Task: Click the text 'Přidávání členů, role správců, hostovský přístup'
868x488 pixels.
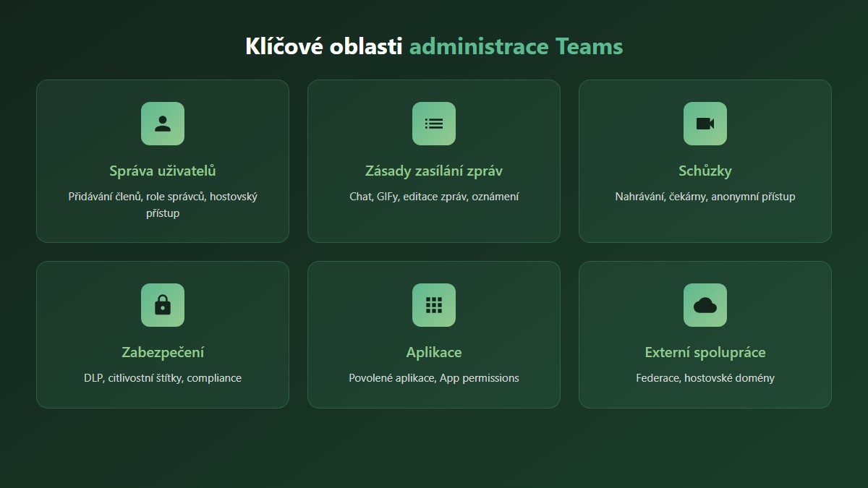Action: tap(163, 205)
